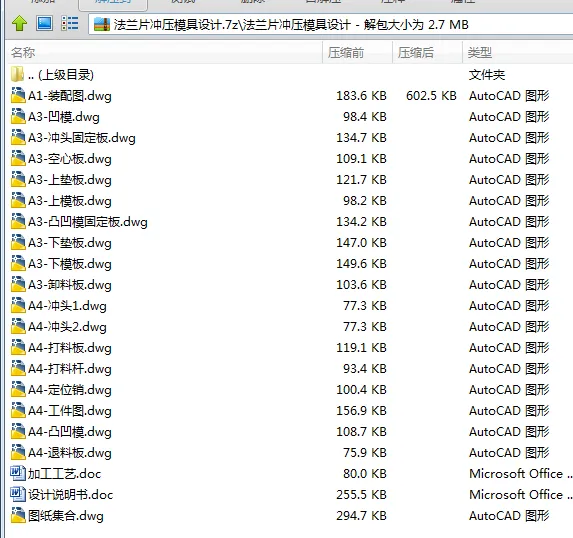Switch to large icon view mode
Screen dimensions: 573x538
[x=44, y=23]
